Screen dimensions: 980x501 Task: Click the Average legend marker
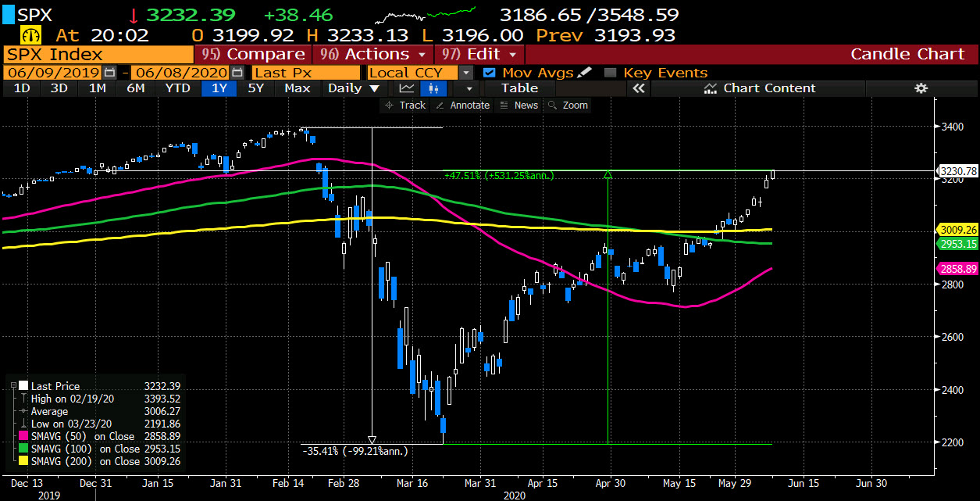[23, 411]
